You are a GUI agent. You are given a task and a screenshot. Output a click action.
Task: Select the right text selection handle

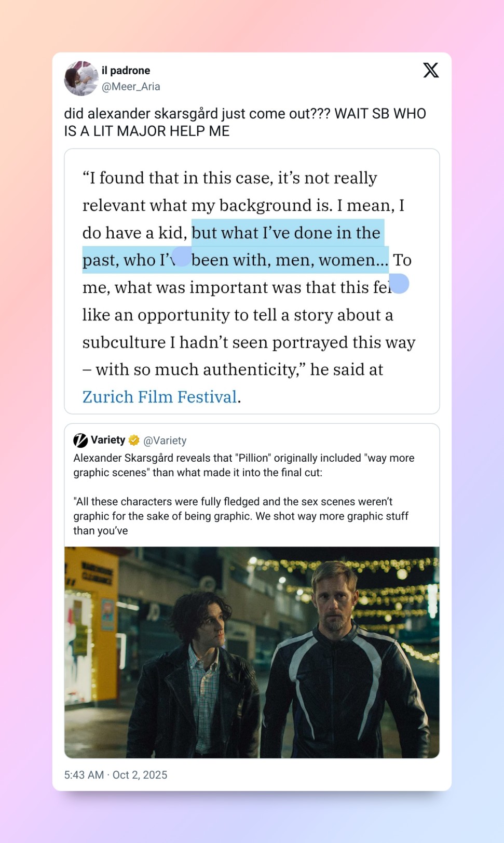click(399, 284)
